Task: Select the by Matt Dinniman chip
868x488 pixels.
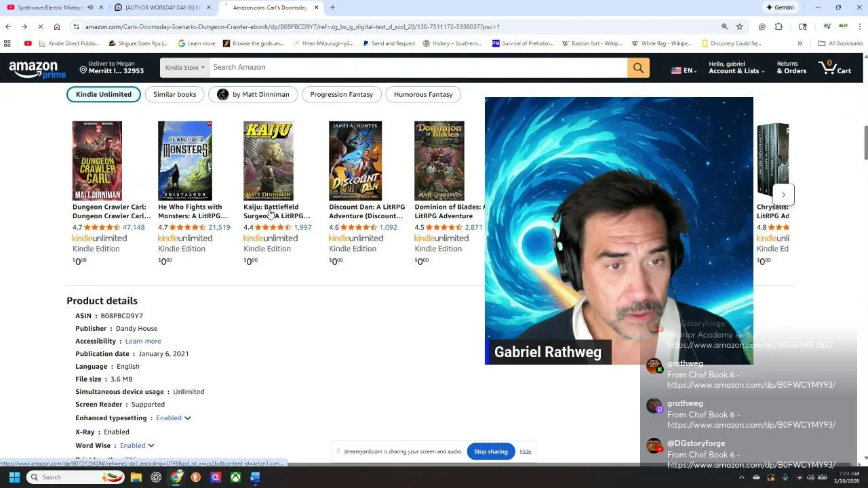Action: click(x=253, y=94)
